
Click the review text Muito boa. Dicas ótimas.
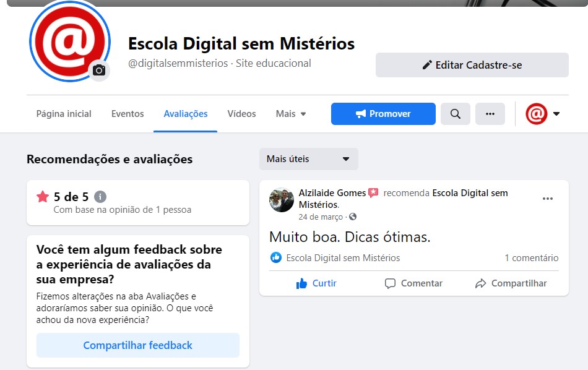pos(350,237)
